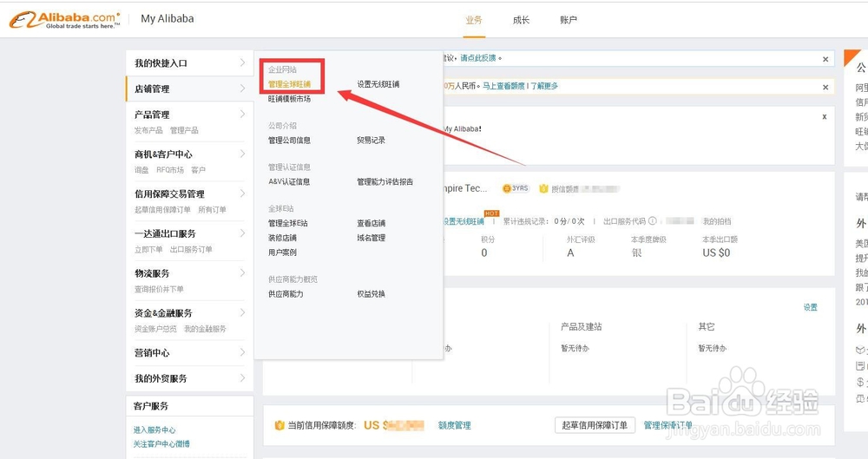868x459 pixels.
Task: Select 查看店铺 menu entry
Action: (371, 223)
